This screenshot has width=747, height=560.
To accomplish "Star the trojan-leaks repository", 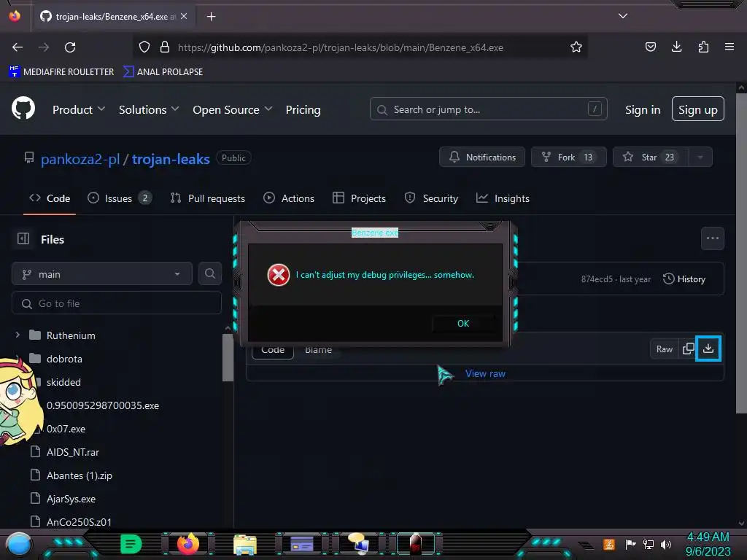I will pos(650,157).
